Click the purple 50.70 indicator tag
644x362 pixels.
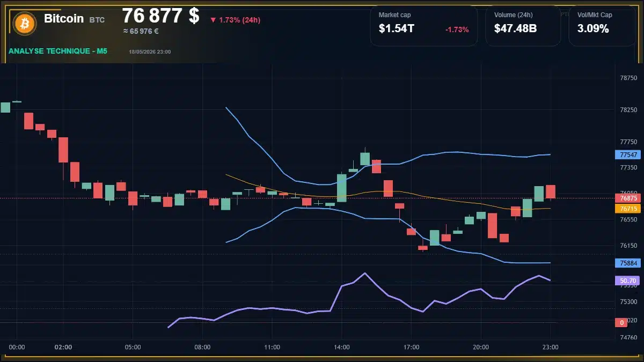click(628, 280)
